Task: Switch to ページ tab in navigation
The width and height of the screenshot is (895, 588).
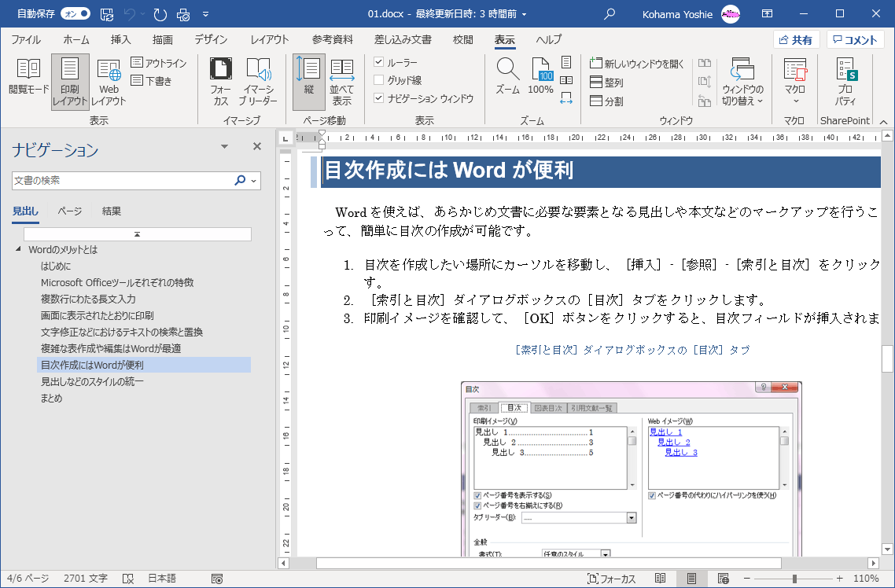Action: [69, 211]
